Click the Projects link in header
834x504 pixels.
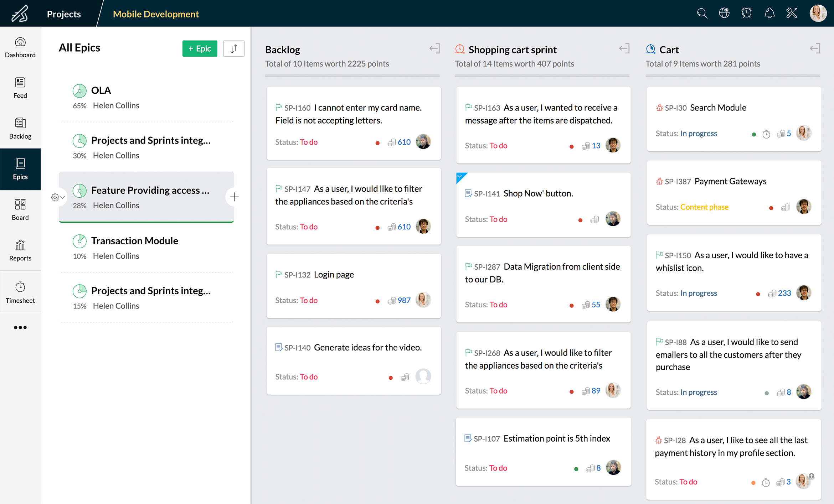click(64, 14)
